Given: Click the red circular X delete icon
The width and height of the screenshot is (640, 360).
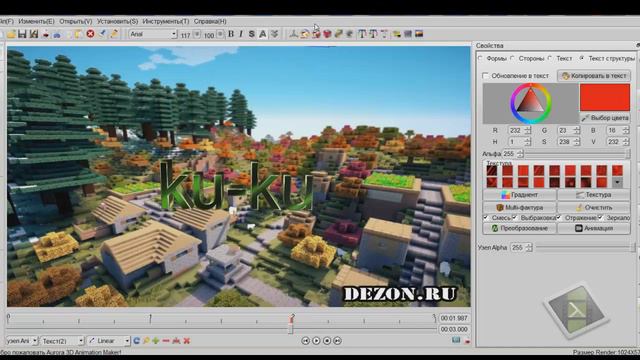Looking at the screenshot, I should (90, 34).
